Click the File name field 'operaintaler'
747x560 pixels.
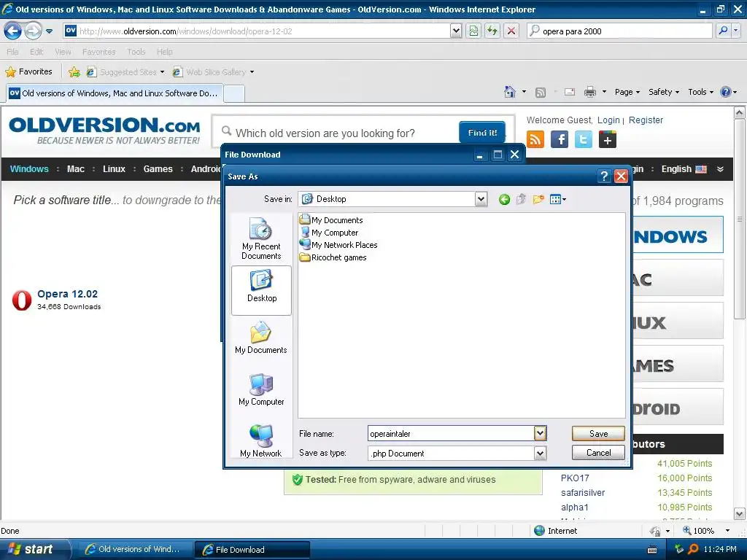[x=452, y=433]
